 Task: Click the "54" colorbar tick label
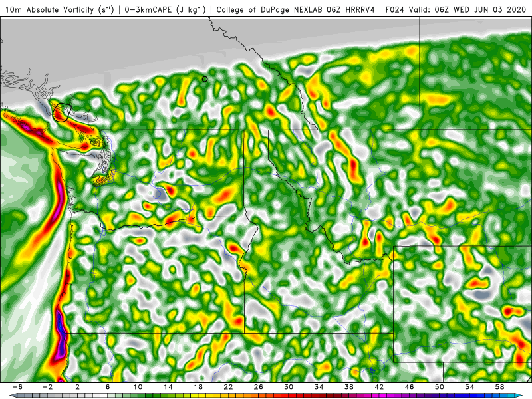pos(469,387)
